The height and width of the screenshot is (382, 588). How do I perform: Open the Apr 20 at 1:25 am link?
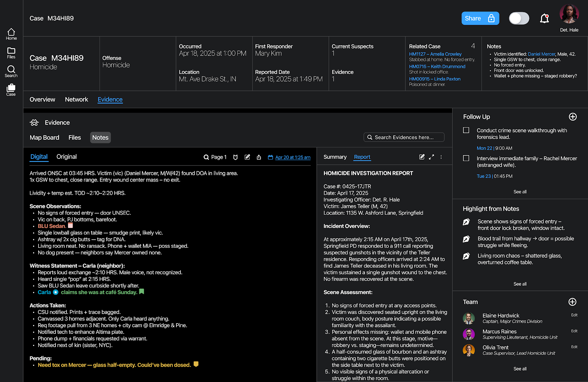click(293, 157)
